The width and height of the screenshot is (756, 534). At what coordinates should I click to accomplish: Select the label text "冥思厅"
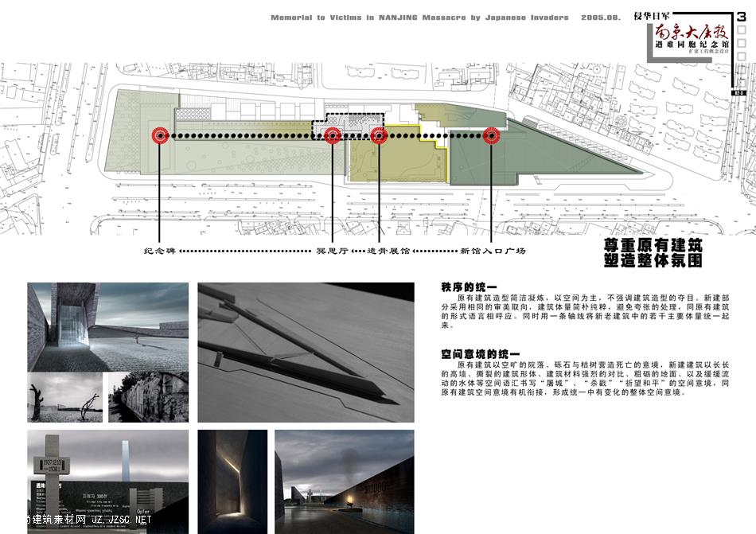coord(332,251)
